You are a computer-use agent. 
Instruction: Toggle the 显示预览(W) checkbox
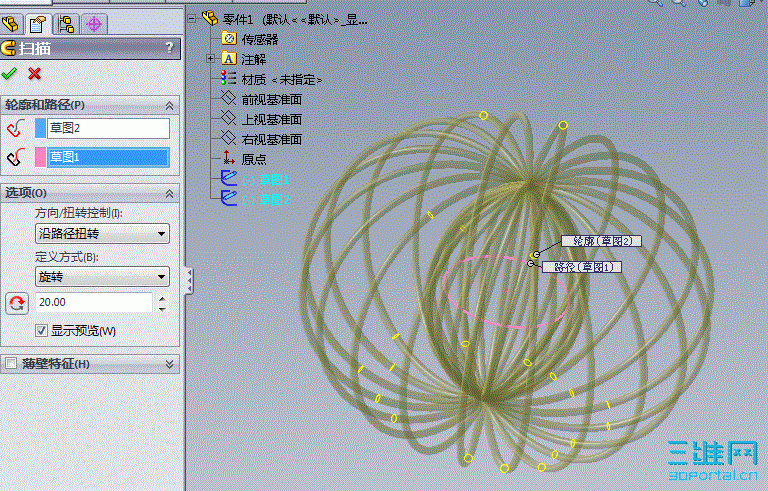pyautogui.click(x=41, y=331)
